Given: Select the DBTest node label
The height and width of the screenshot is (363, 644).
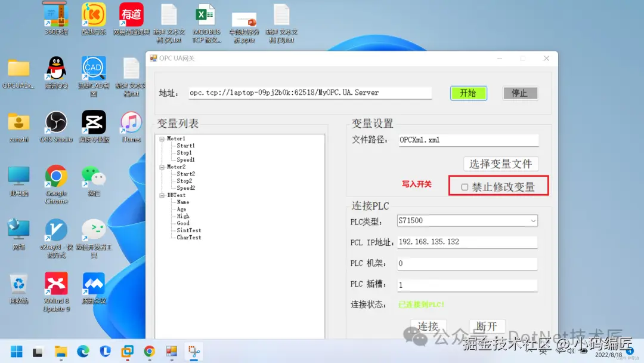Looking at the screenshot, I should coord(176,195).
